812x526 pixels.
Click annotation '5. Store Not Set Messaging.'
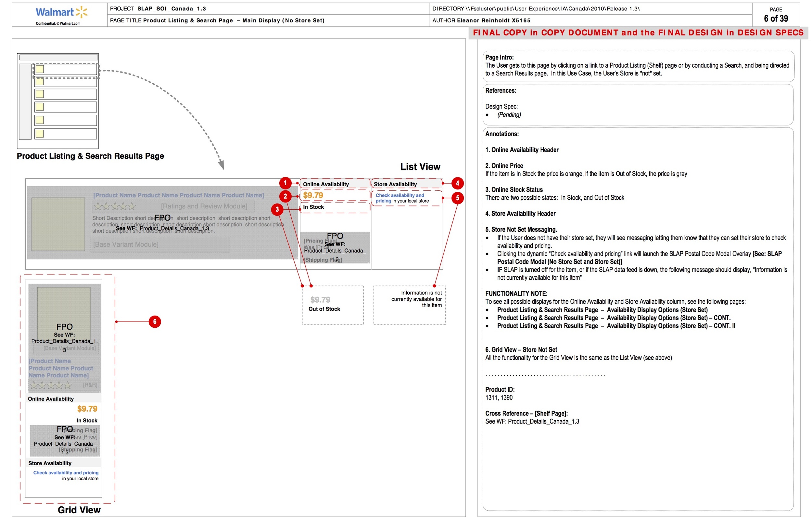pos(521,230)
